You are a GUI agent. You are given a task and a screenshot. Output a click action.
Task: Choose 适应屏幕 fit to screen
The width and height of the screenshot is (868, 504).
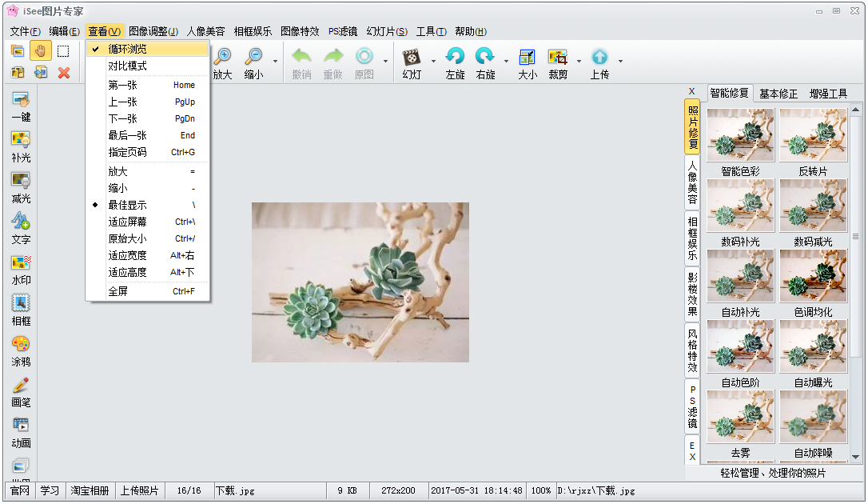point(148,222)
